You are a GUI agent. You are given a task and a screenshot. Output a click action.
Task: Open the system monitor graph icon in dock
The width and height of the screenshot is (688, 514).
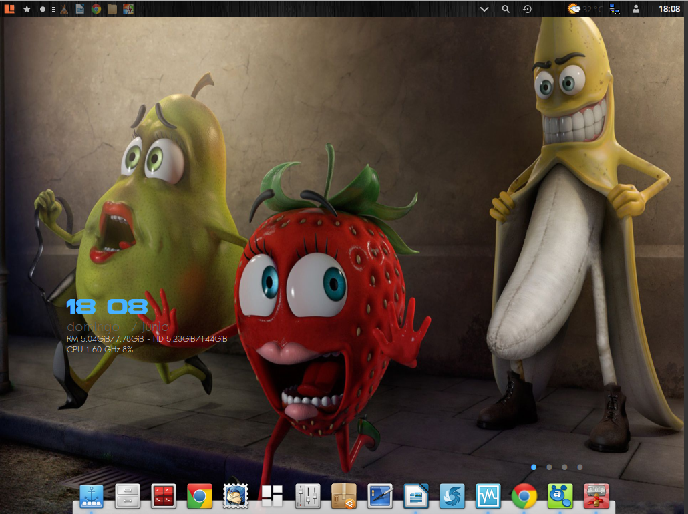[488, 495]
